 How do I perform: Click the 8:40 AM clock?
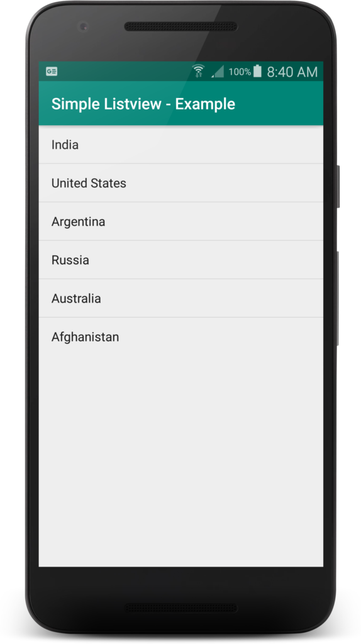(292, 72)
